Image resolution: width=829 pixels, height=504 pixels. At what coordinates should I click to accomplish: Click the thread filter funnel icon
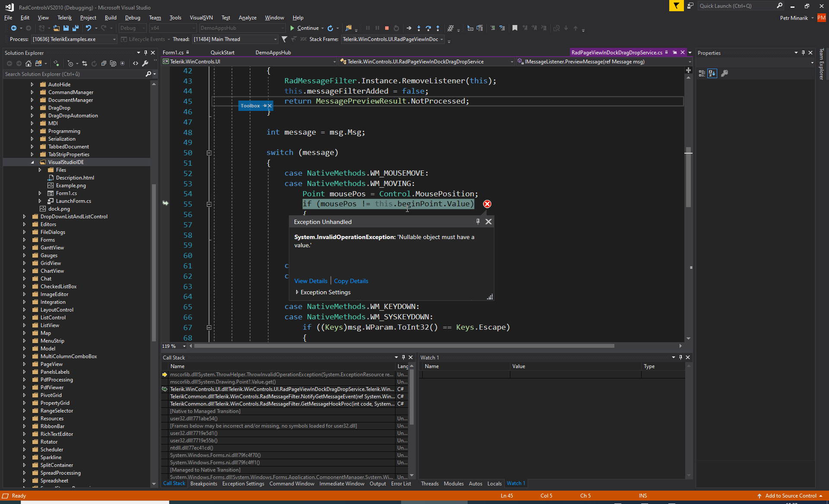tap(284, 39)
